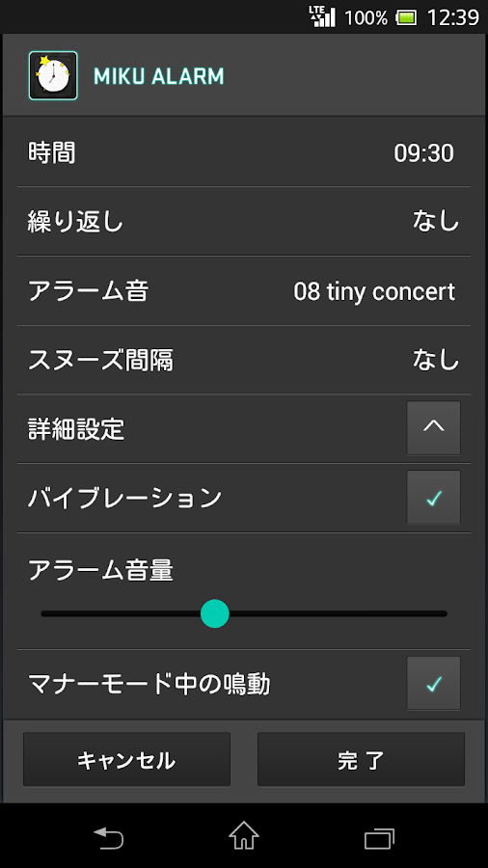Tap the Android back navigation icon
488x868 pixels.
pos(108,837)
